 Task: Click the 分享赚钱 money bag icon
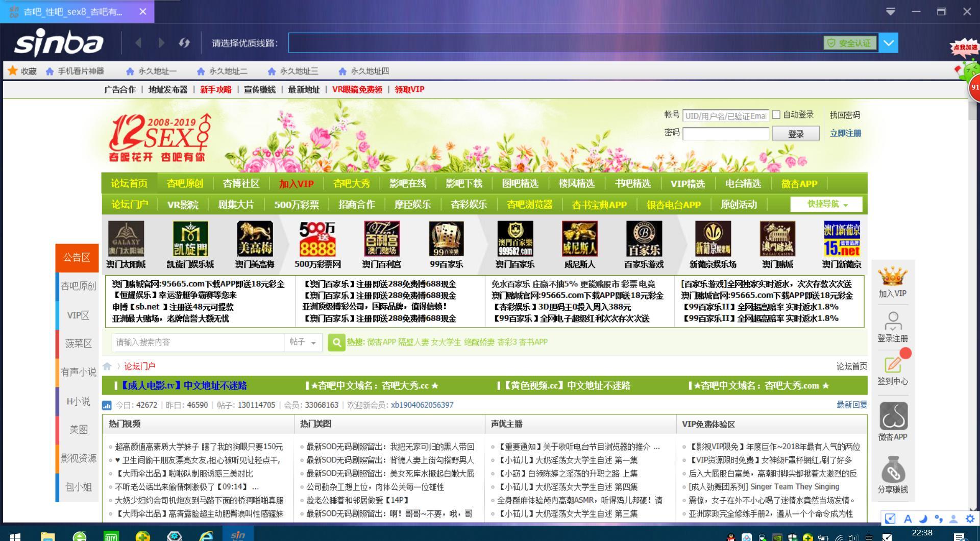point(893,470)
